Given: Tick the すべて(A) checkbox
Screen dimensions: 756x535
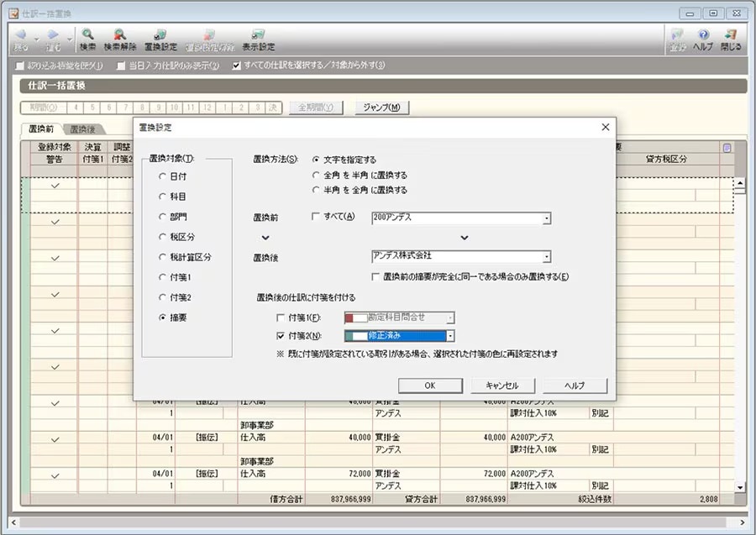Looking at the screenshot, I should [x=316, y=217].
